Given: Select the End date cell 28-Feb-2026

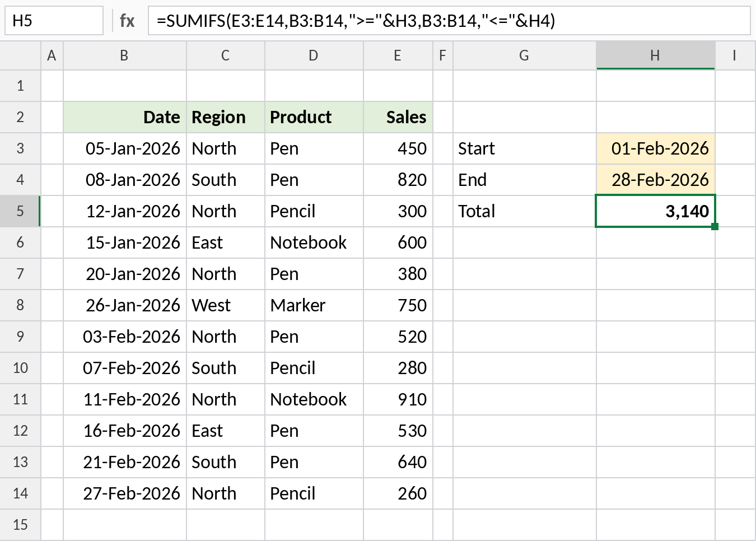Looking at the screenshot, I should coord(655,180).
